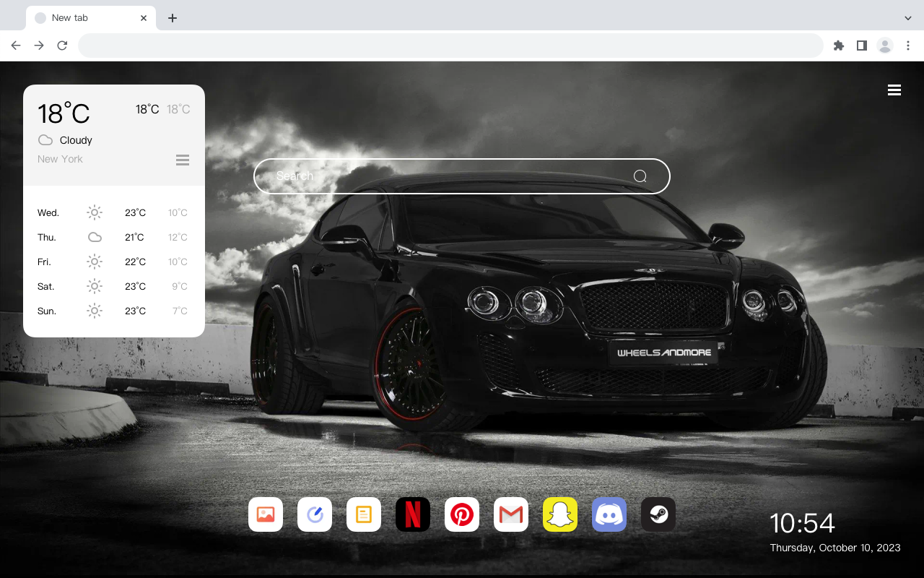The height and width of the screenshot is (578, 924).
Task: Open the Photos shortcut in the dock
Action: 266,514
